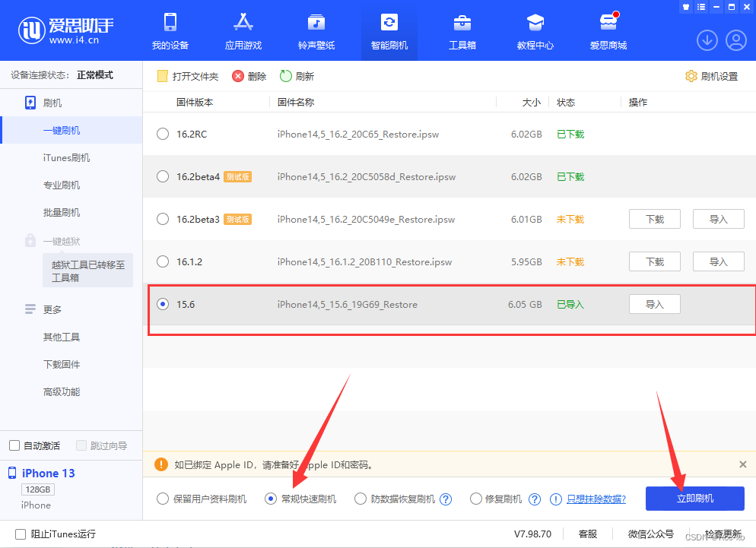Open the user account profile icon
The width and height of the screenshot is (756, 548).
(736, 40)
